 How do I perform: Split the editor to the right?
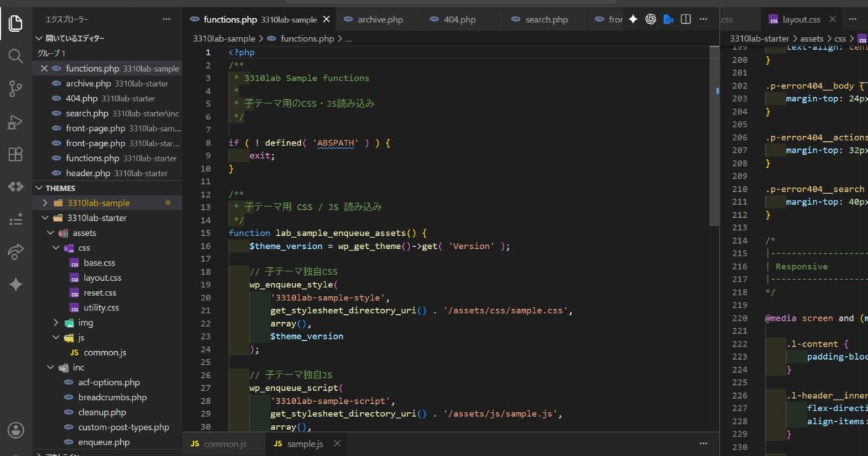(686, 20)
